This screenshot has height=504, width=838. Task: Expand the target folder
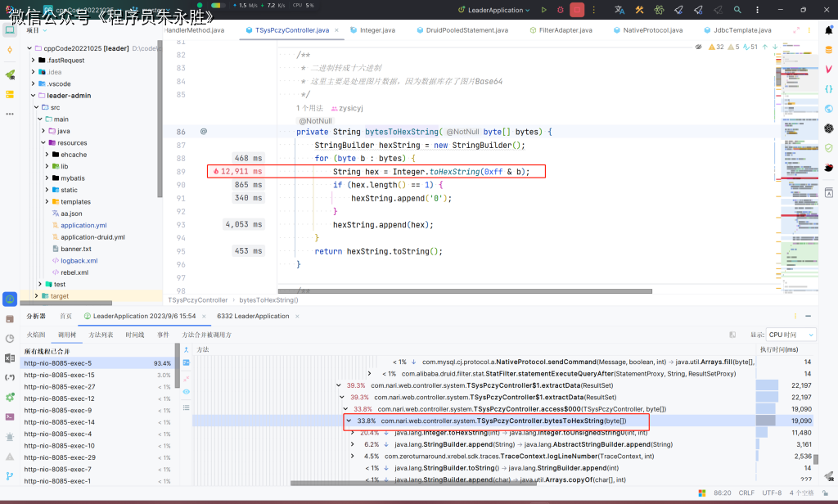click(36, 295)
